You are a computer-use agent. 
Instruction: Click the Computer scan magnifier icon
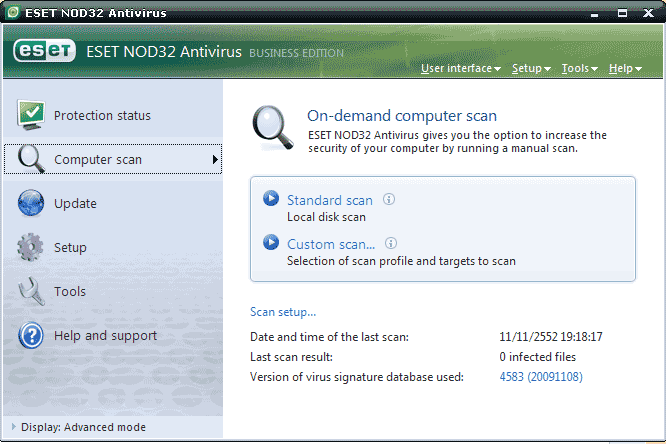click(x=32, y=159)
